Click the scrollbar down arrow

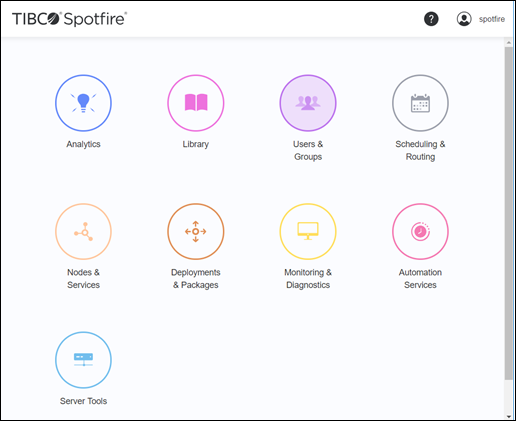pos(509,416)
